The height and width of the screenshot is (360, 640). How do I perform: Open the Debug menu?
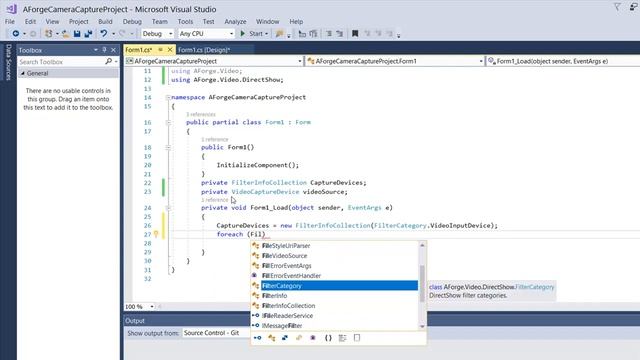[132, 22]
